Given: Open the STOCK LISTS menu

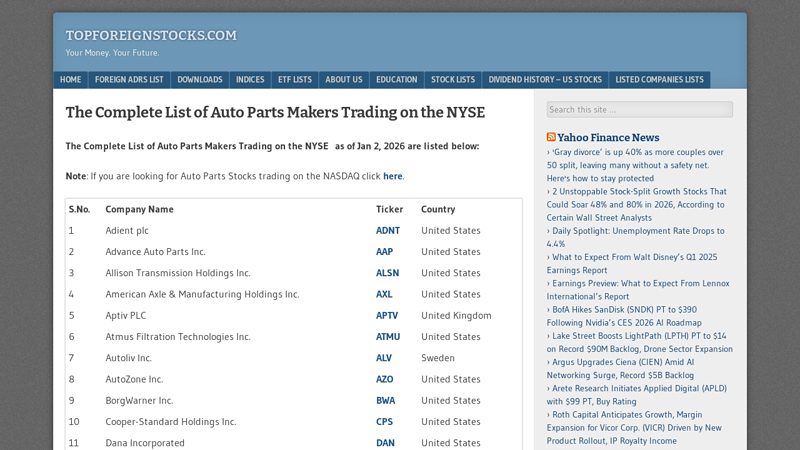Looking at the screenshot, I should 453,80.
